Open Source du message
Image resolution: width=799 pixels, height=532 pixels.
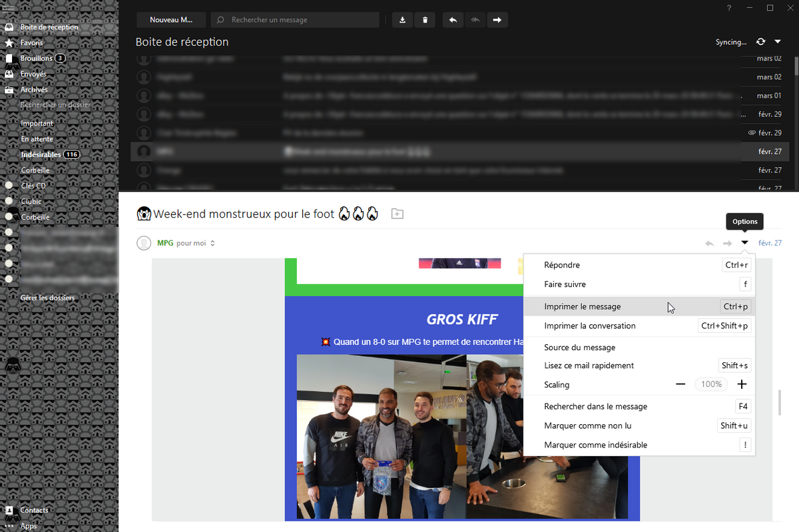639,348
